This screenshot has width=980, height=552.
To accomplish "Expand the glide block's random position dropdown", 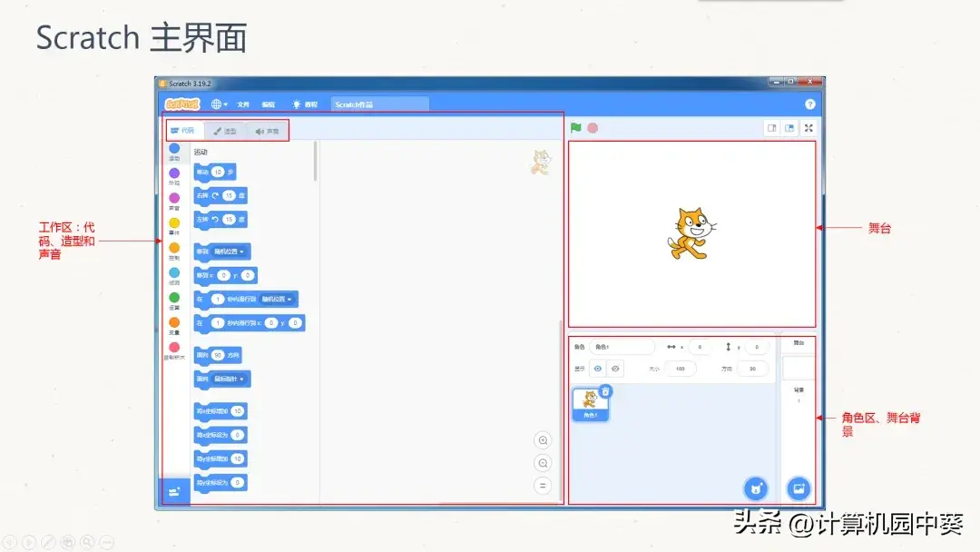I will (277, 300).
